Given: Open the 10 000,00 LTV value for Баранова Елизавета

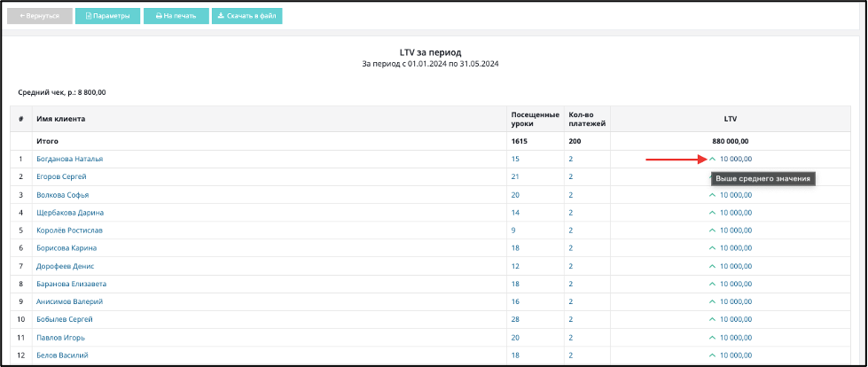Looking at the screenshot, I should pos(736,284).
